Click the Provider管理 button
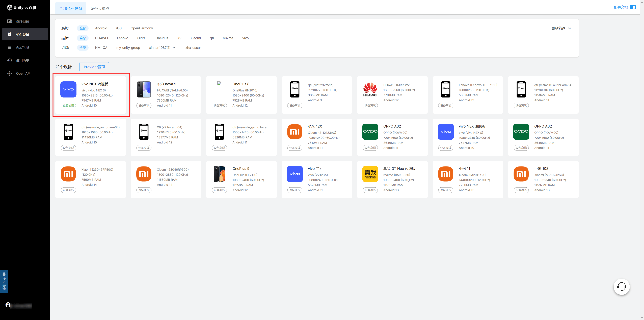Viewport: 644px width, 320px height. tap(94, 67)
